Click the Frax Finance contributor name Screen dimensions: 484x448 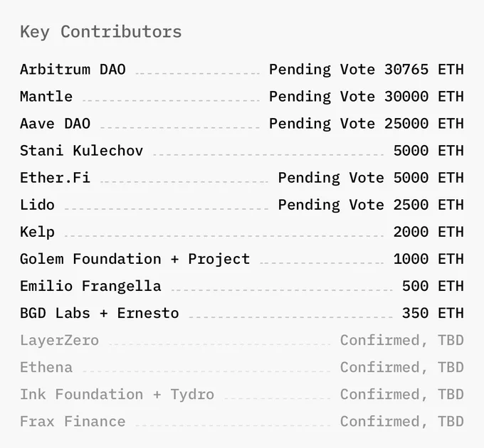point(73,422)
